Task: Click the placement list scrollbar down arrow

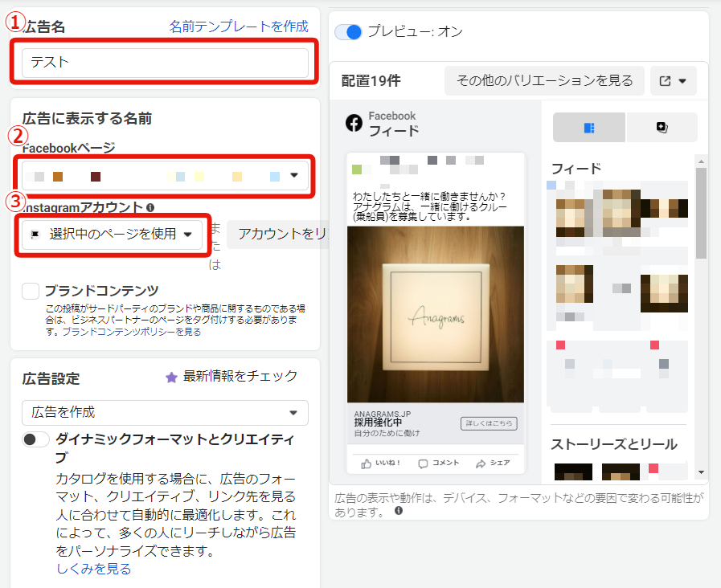Action: click(701, 472)
